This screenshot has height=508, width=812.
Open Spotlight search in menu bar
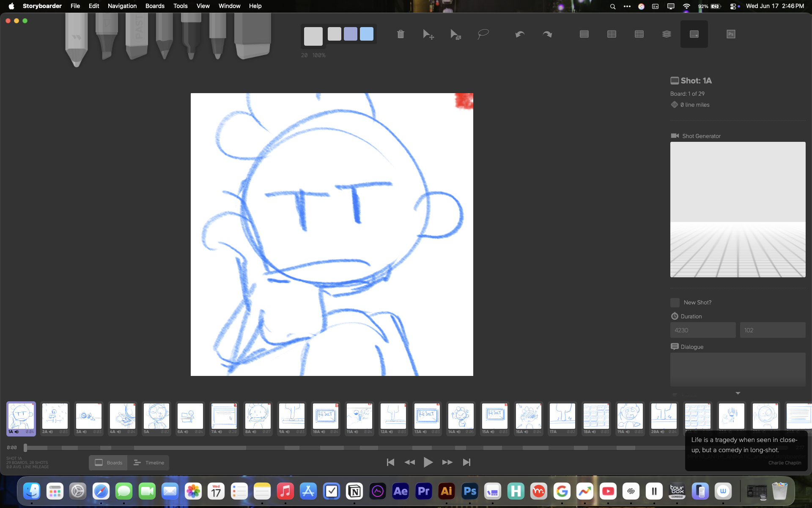pyautogui.click(x=612, y=6)
